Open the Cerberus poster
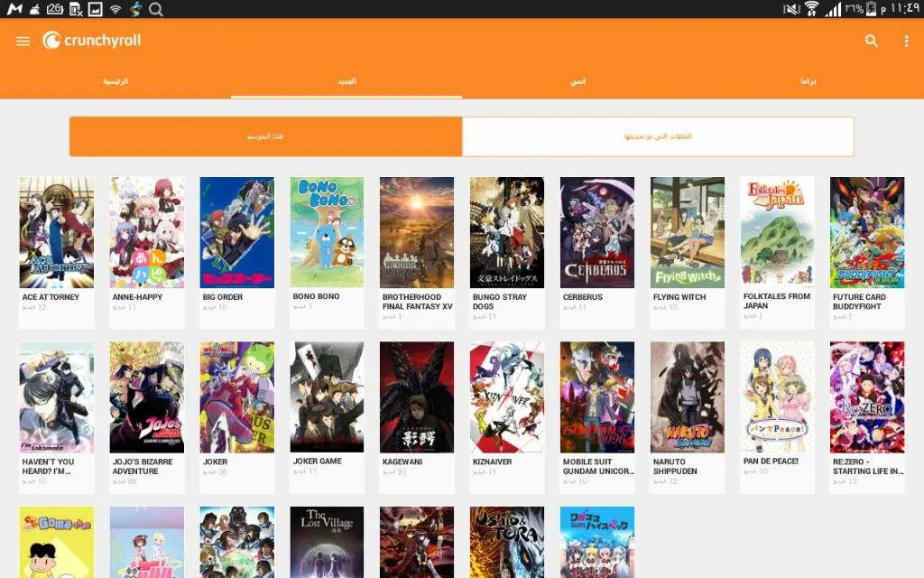Image resolution: width=924 pixels, height=578 pixels. (597, 232)
